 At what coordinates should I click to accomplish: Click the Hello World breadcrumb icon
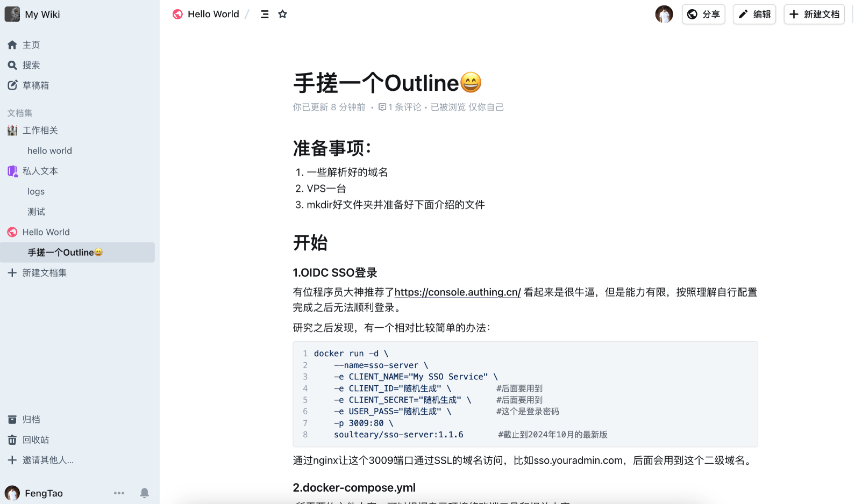tap(177, 15)
